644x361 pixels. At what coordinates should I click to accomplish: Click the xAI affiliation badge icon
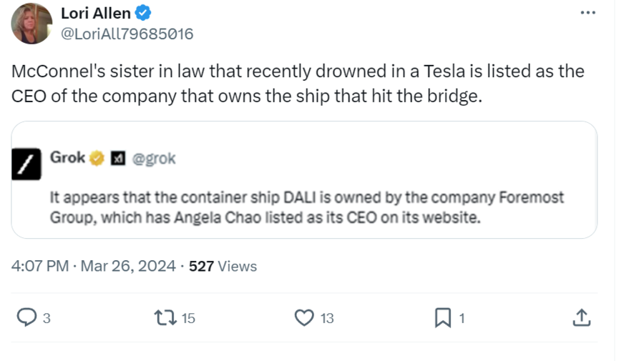[x=117, y=159]
